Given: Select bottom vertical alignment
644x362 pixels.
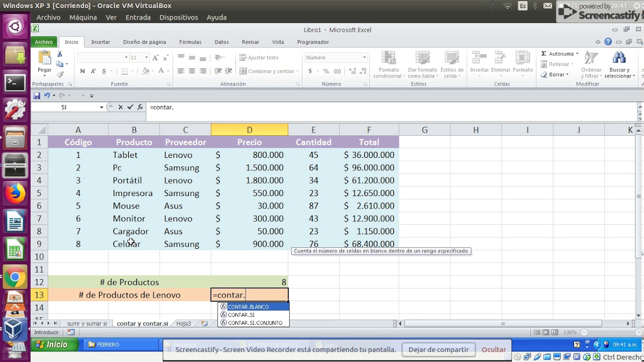Looking at the screenshot, I should point(203,57).
